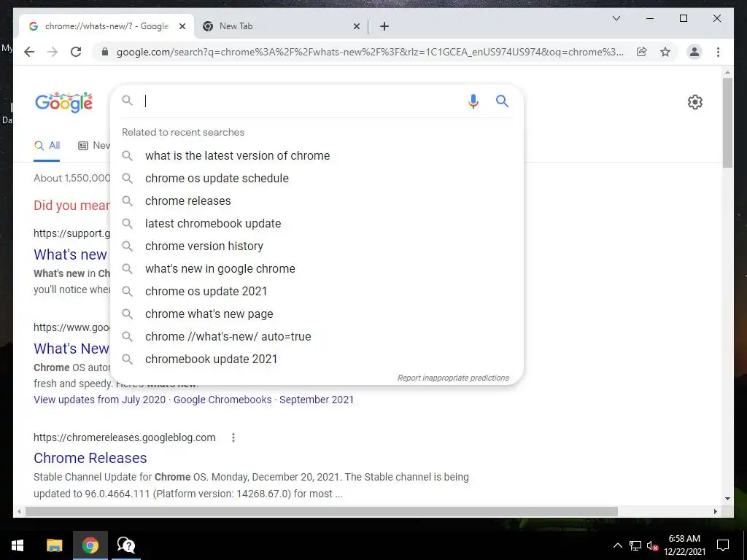The image size is (747, 560).
Task: Expand the tab search chevron
Action: (x=616, y=18)
